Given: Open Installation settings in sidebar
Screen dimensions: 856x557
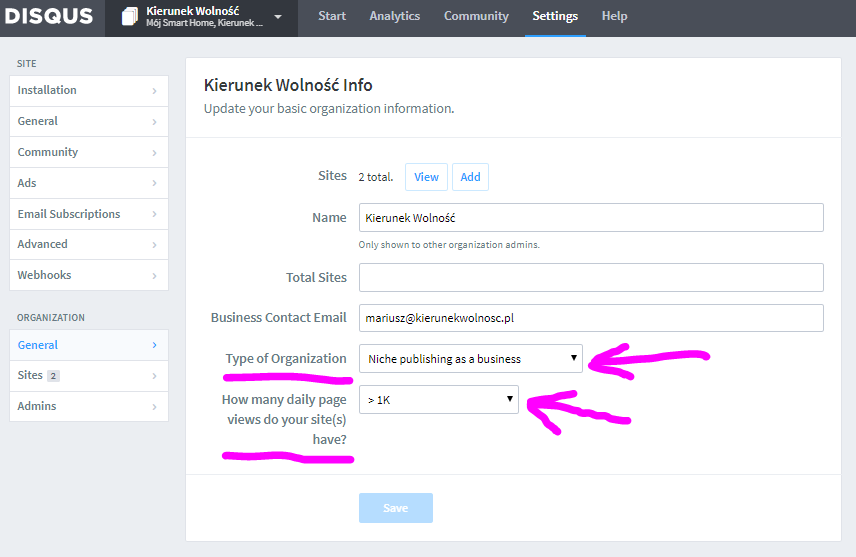Looking at the screenshot, I should pos(88,90).
